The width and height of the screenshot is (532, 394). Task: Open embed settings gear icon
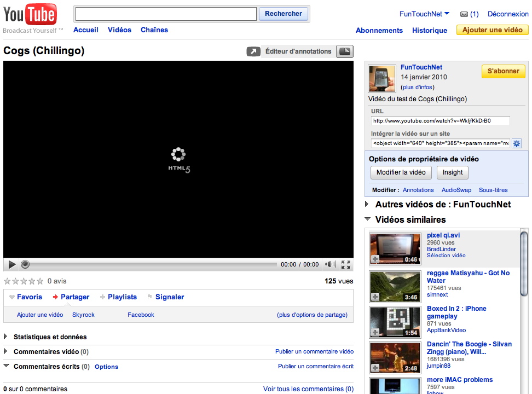pyautogui.click(x=516, y=143)
